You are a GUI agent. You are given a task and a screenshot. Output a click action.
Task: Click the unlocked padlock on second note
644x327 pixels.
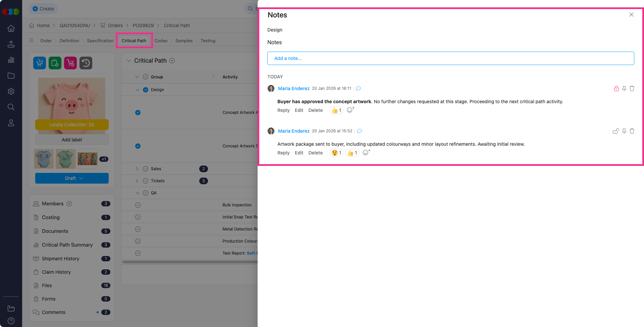tap(615, 131)
